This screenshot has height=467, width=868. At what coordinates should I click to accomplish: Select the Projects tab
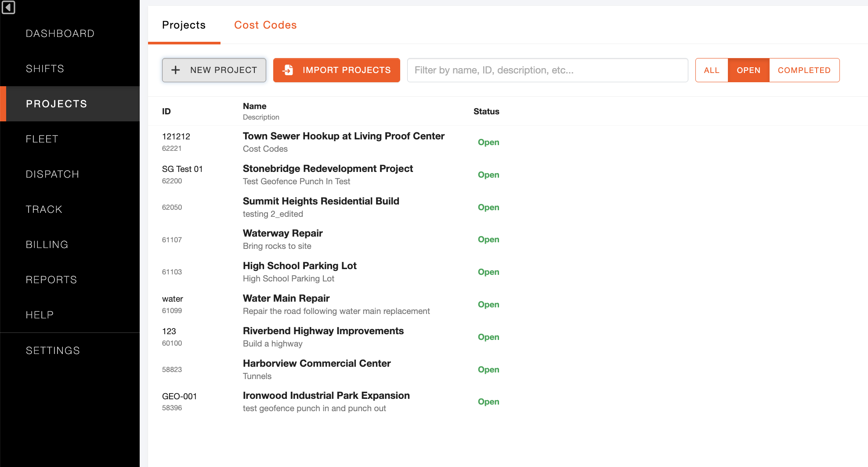click(184, 25)
